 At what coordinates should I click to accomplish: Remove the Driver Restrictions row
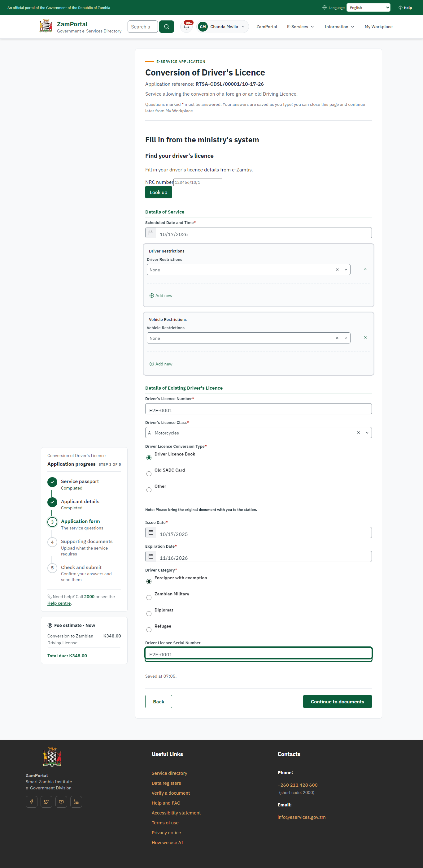pyautogui.click(x=365, y=269)
